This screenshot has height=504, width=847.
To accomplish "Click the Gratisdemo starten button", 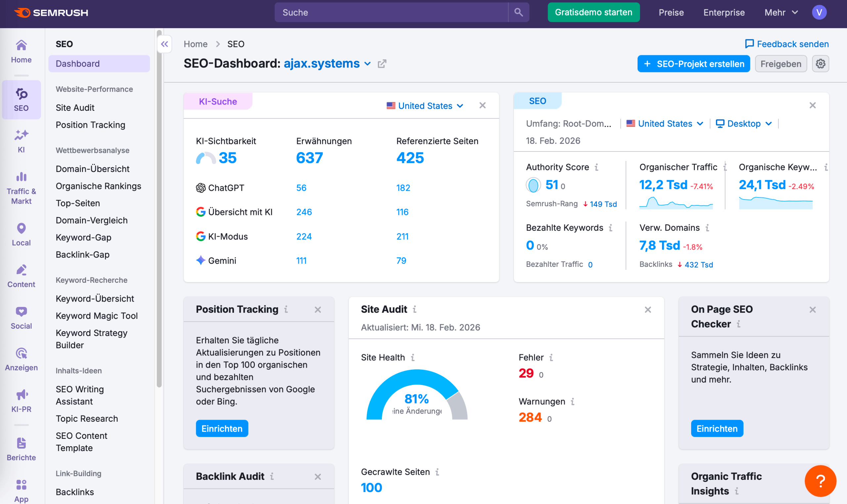I will click(593, 12).
